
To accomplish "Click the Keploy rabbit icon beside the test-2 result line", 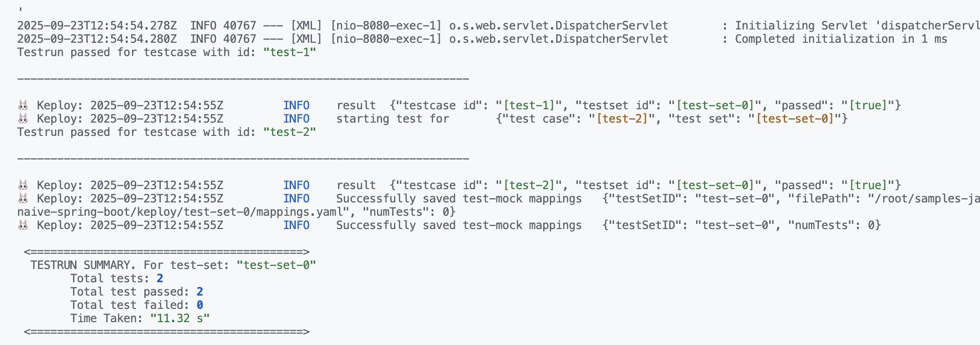I will click(x=23, y=185).
